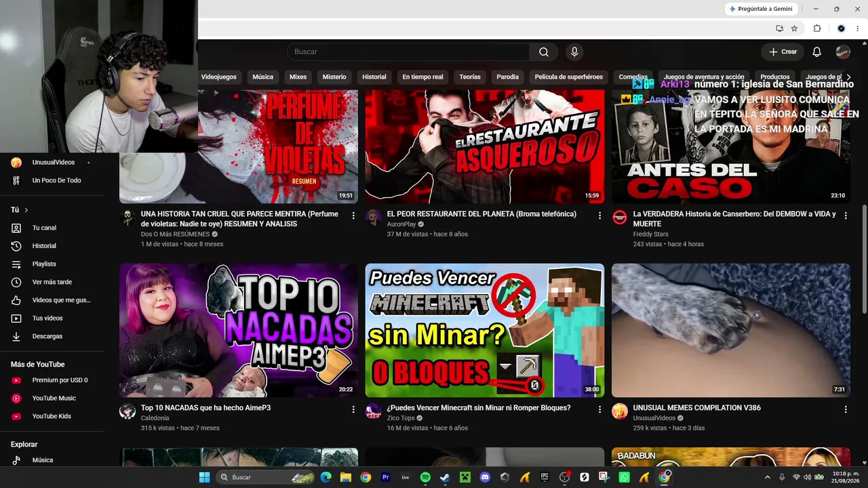Open Ver más tarde in the sidebar

[x=52, y=282]
